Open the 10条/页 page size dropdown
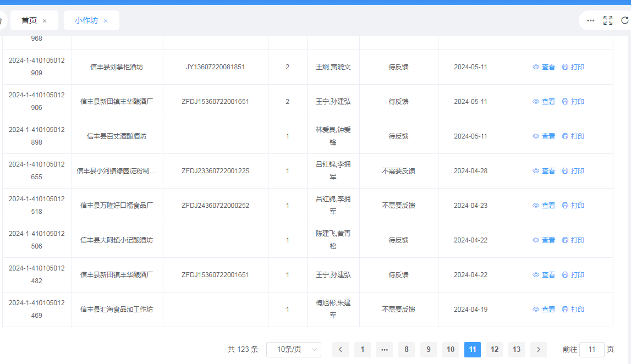631x364 pixels. tap(293, 350)
